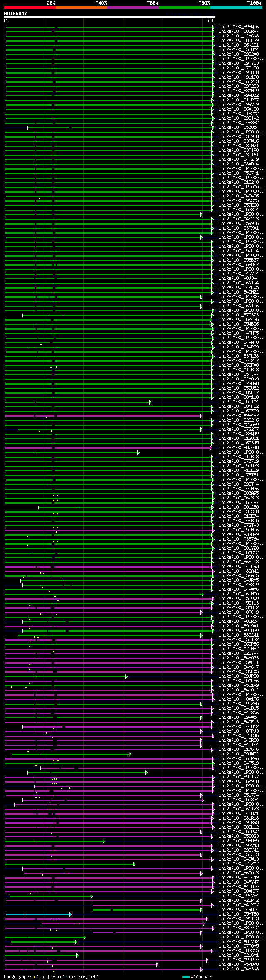Viewport: 266px width, 980px height.
Task: Open hit UniRef100_B8BEG9
Action: [x=239, y=40]
